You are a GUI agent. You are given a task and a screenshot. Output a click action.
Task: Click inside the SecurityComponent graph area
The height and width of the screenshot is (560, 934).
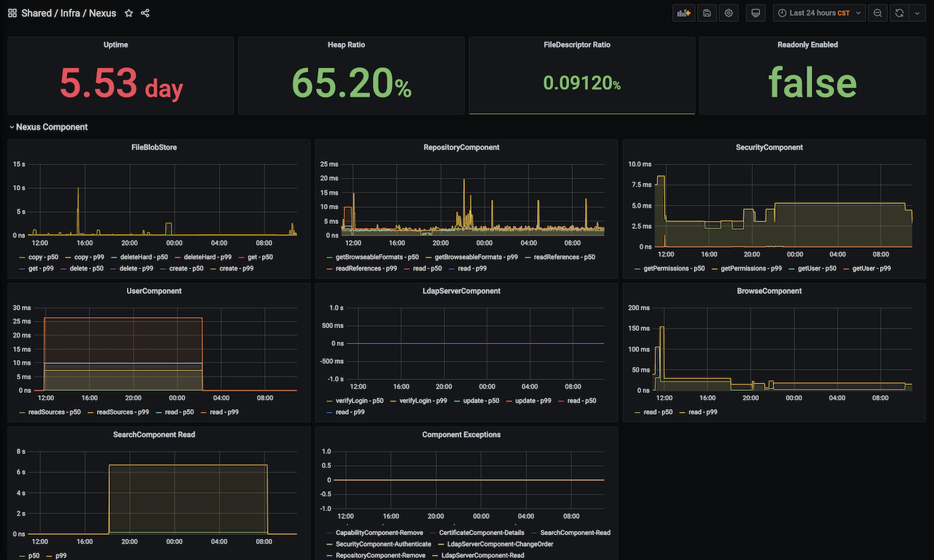784,205
